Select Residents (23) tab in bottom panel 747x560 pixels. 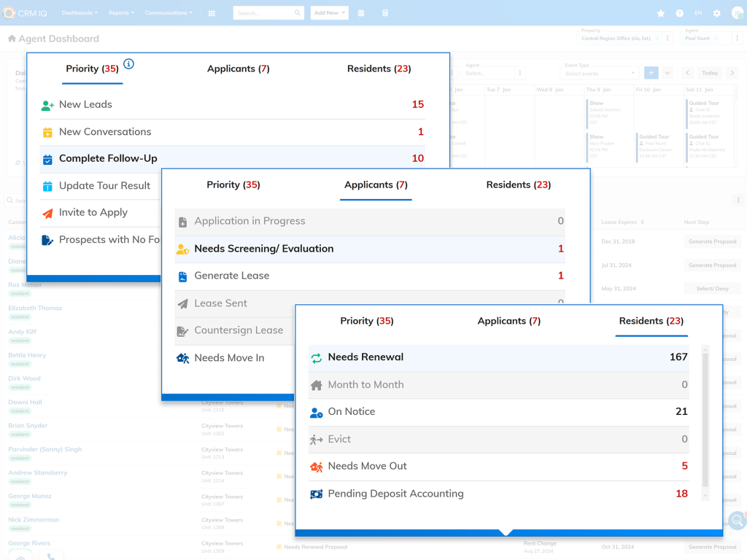pos(651,321)
